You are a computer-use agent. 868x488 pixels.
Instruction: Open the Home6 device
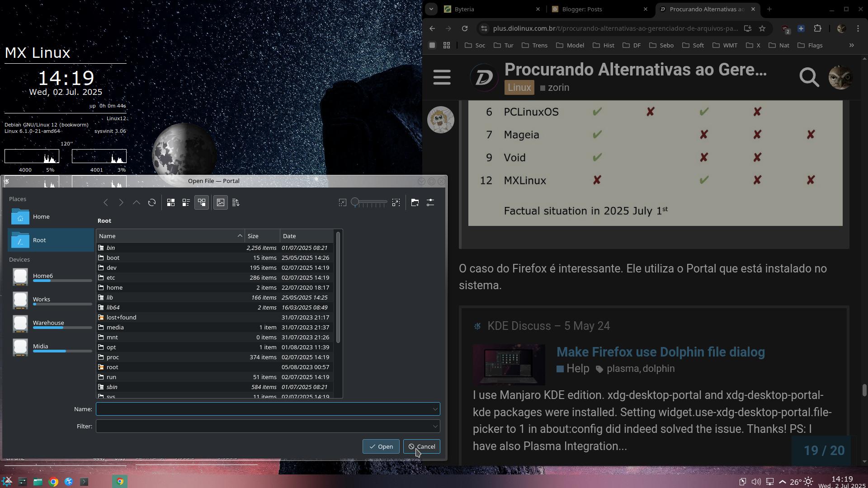pos(51,277)
